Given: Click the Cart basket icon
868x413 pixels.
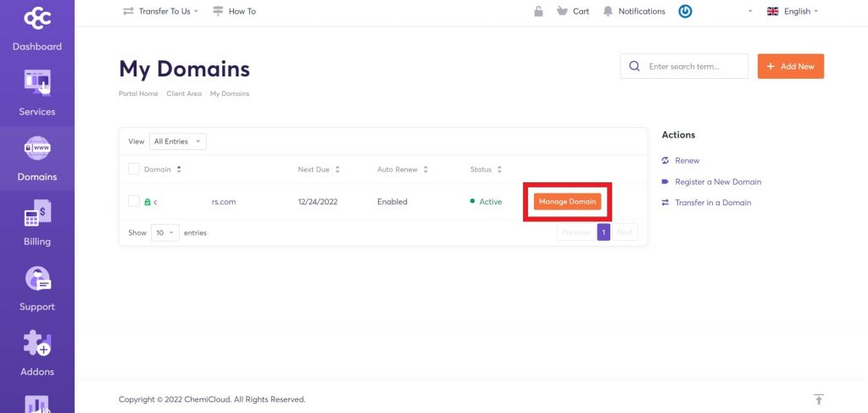Looking at the screenshot, I should 563,11.
